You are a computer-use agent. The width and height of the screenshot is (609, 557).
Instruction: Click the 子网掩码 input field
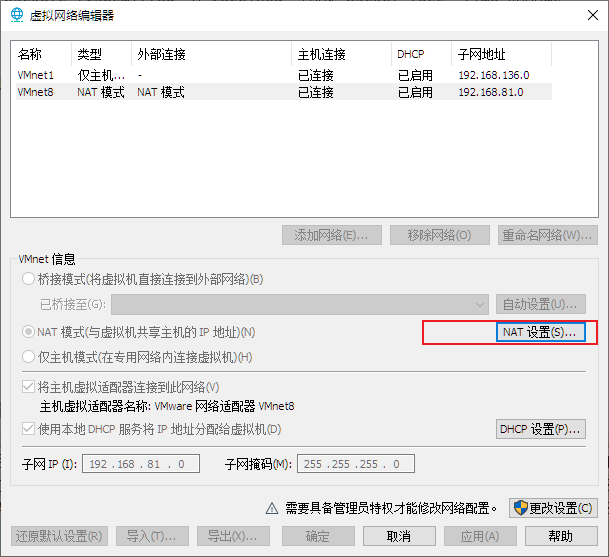[x=356, y=464]
